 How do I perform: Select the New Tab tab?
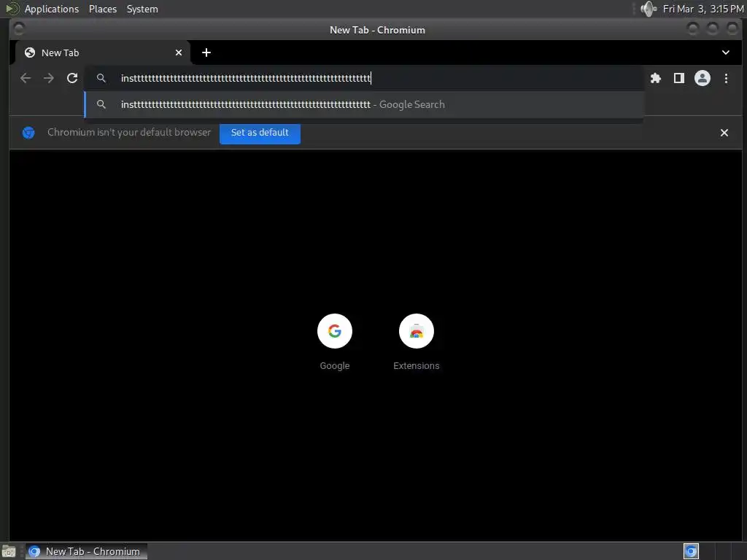102,52
